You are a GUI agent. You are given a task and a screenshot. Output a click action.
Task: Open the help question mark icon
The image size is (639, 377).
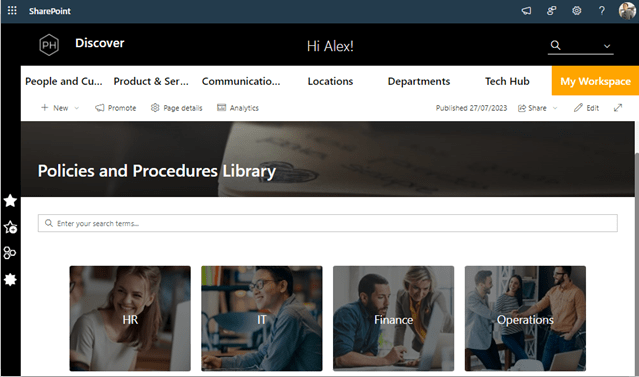(602, 11)
